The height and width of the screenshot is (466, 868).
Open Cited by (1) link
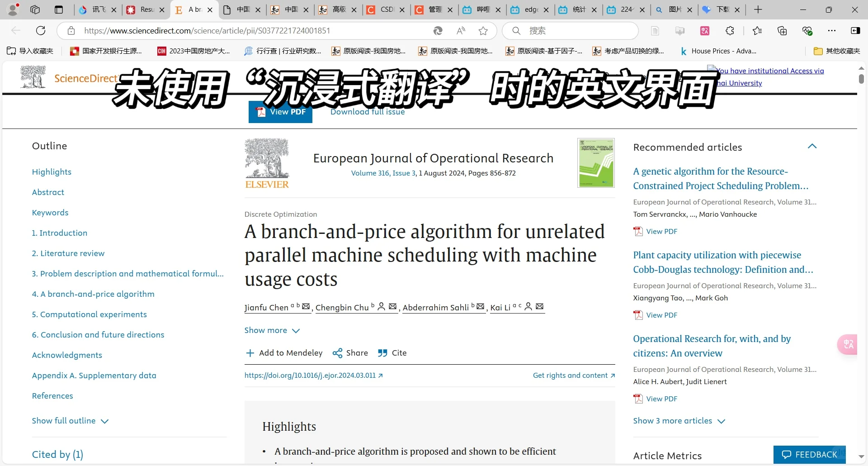coord(57,455)
